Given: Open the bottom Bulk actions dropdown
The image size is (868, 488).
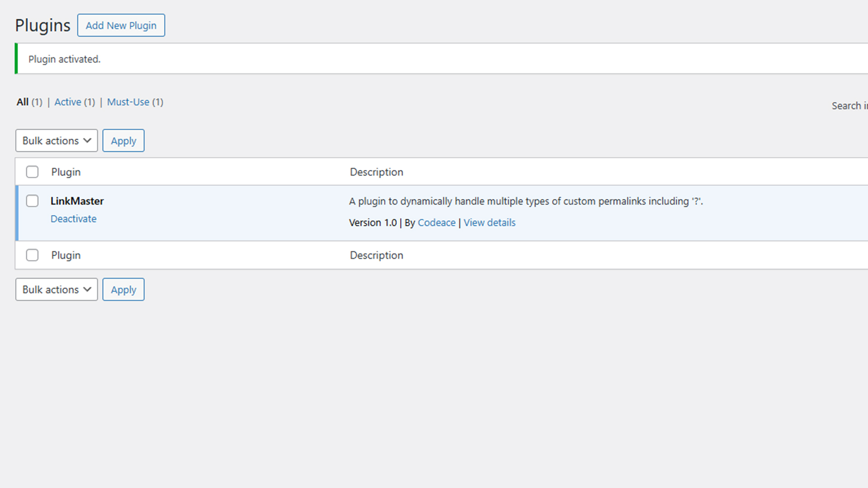Looking at the screenshot, I should click(57, 289).
